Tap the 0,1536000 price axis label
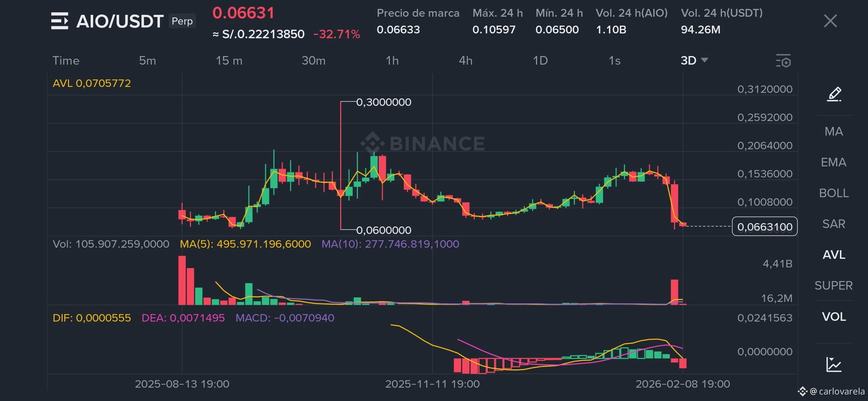This screenshot has height=401, width=868. coord(765,174)
